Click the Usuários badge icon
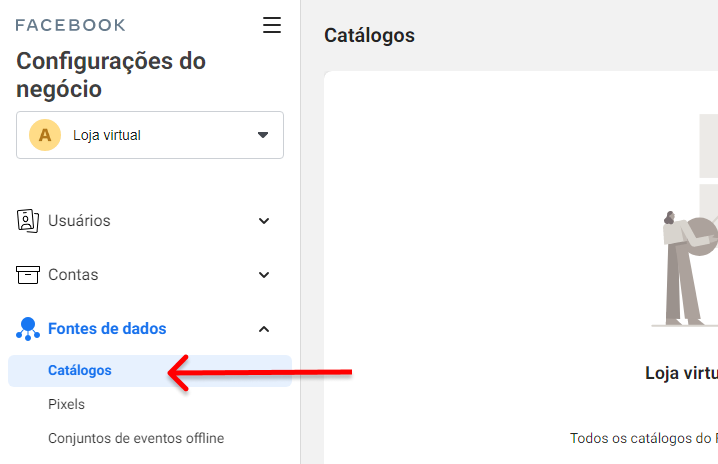Image resolution: width=718 pixels, height=464 pixels. [x=27, y=221]
